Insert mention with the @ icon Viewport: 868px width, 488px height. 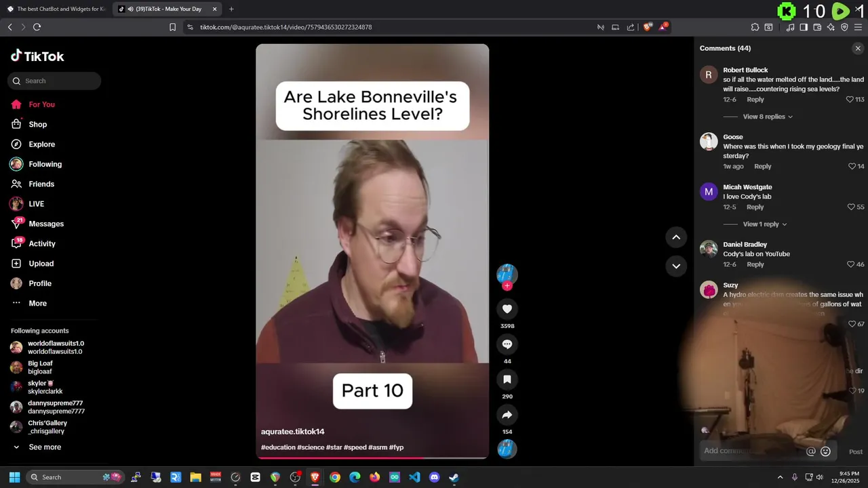pos(810,451)
